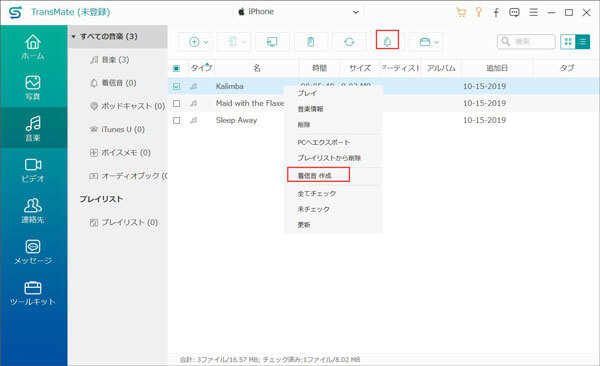Click the TransMate logo icon
Image resolution: width=600 pixels, height=366 pixels.
point(15,13)
